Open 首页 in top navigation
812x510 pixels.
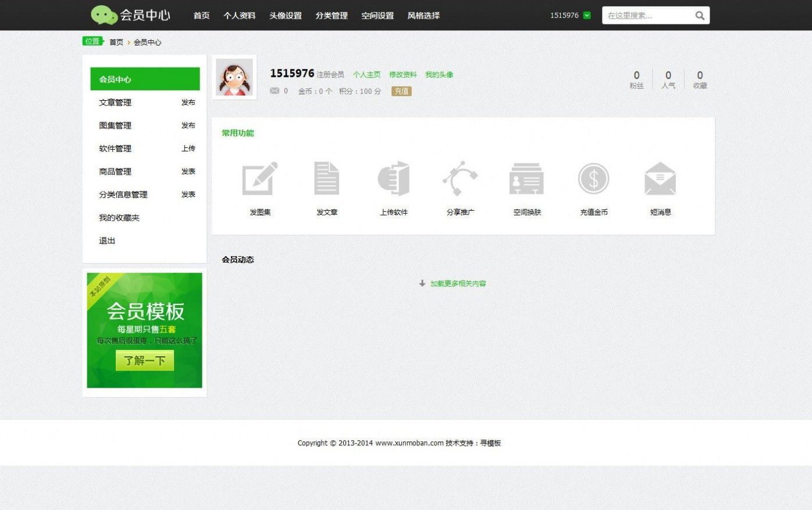tap(201, 16)
